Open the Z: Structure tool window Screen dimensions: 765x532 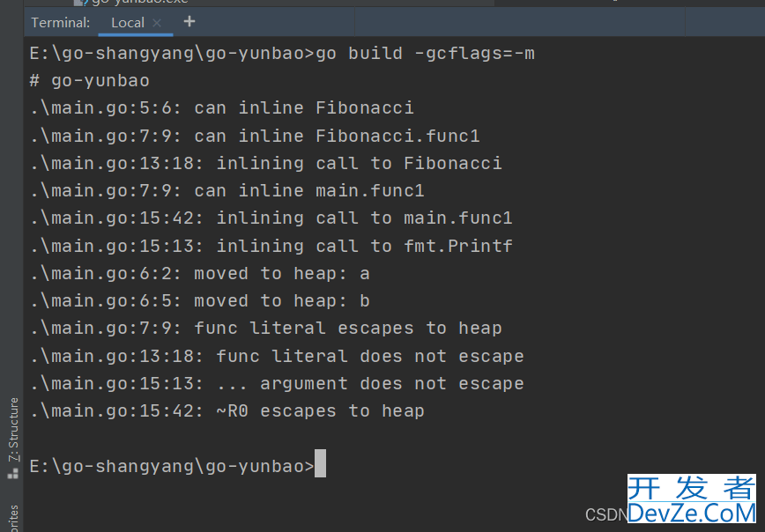pos(14,429)
